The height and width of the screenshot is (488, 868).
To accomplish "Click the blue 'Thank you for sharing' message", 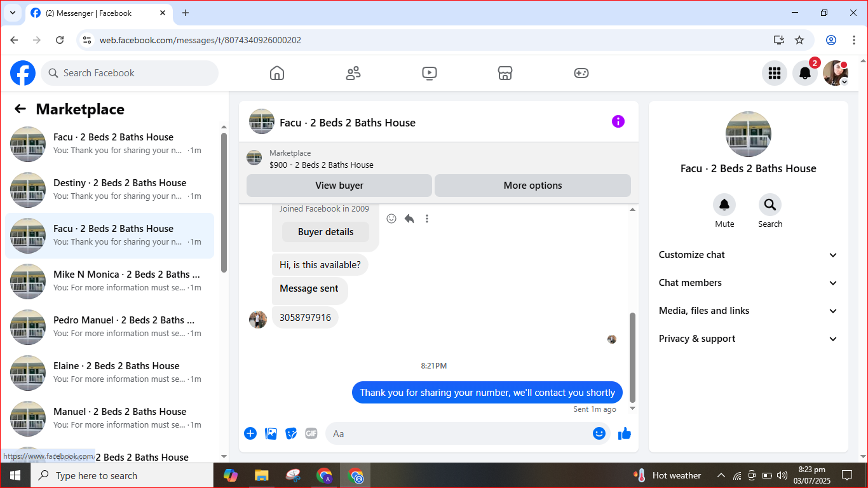I will [487, 393].
